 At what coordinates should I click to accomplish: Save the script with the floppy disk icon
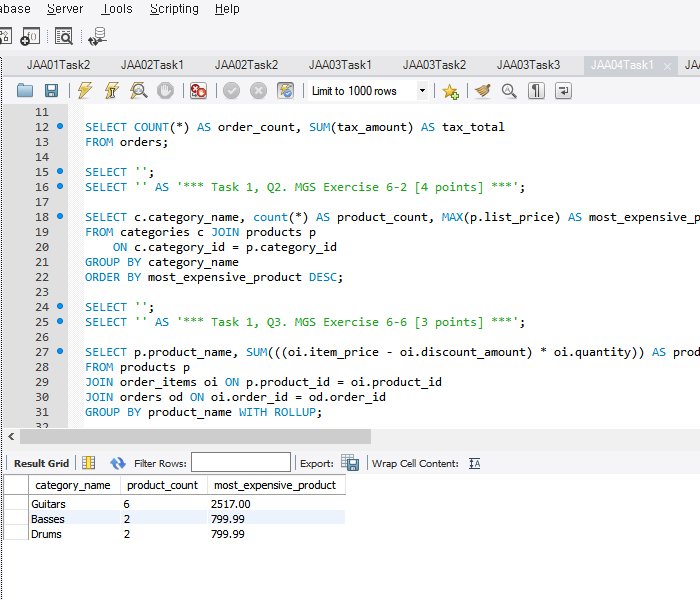point(50,91)
